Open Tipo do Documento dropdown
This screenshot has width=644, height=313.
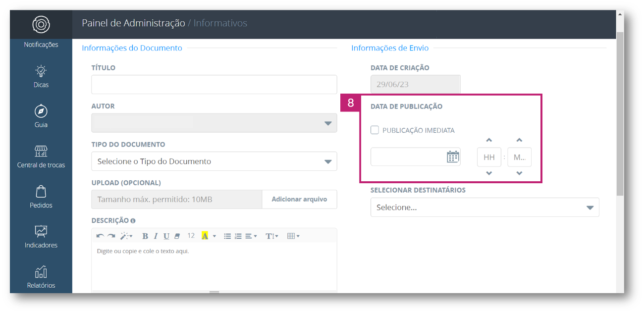coord(214,161)
